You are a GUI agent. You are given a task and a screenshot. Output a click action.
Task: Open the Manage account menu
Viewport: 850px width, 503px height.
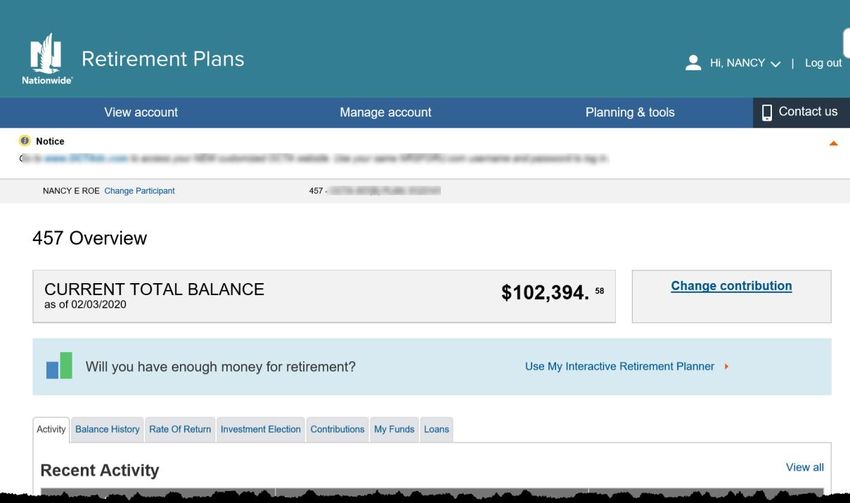coord(385,112)
